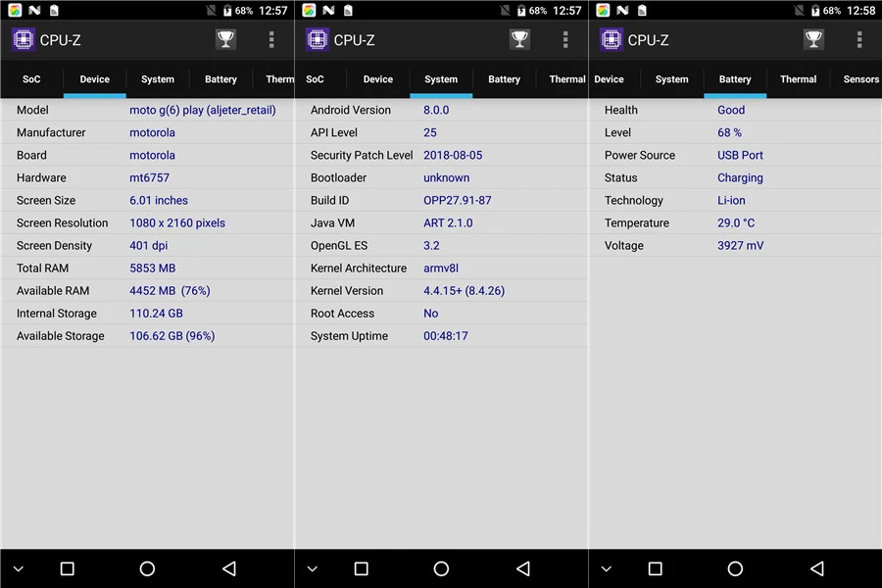Tap the CPU-Z app logo in right screen
The image size is (882, 588).
point(611,39)
